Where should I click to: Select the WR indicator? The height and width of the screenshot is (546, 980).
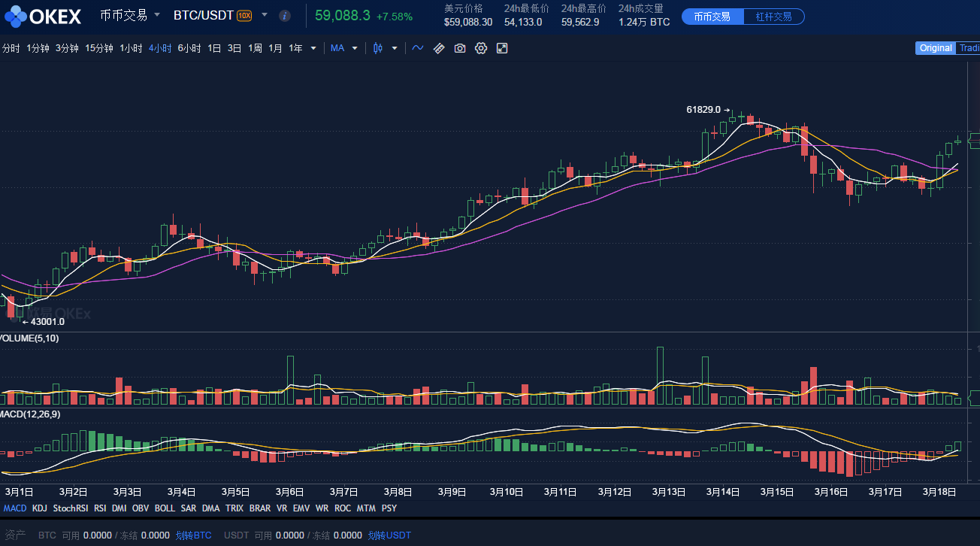[x=322, y=508]
